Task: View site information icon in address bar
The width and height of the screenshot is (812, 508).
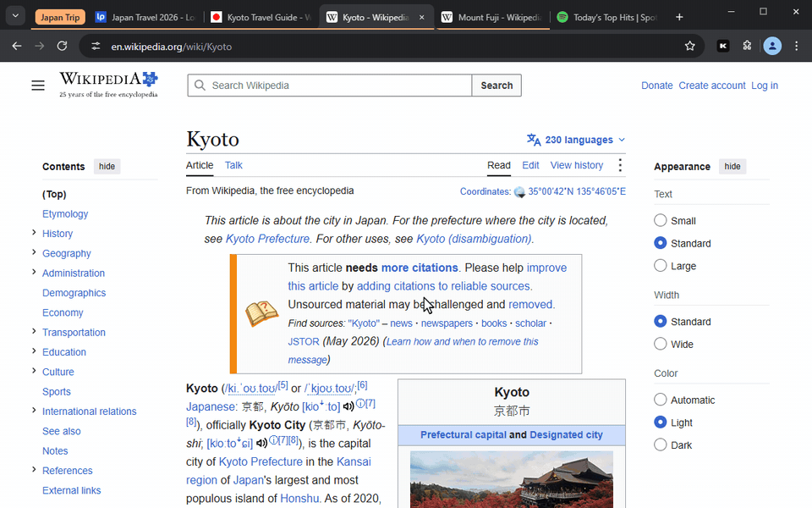Action: click(x=96, y=46)
